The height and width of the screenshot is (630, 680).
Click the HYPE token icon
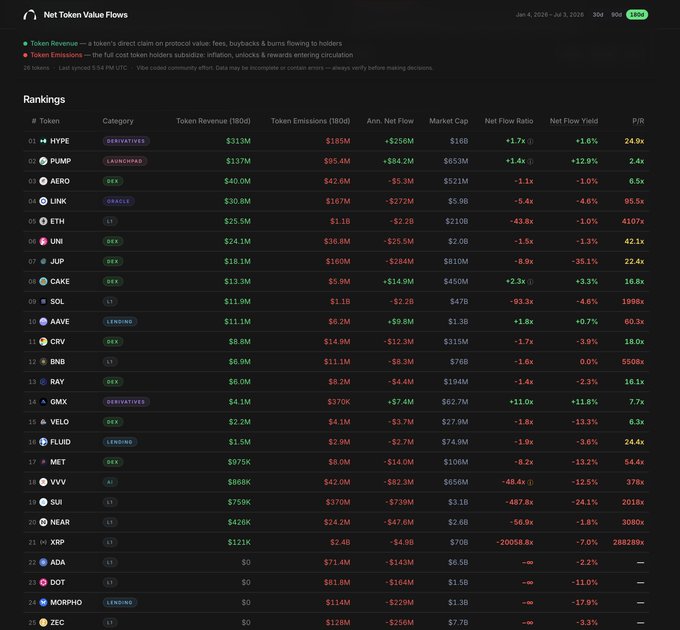click(43, 141)
